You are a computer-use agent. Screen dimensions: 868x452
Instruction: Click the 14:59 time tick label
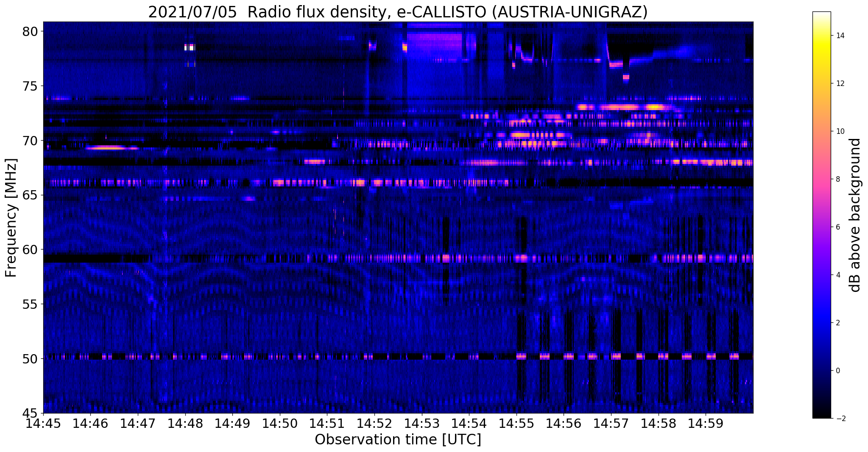(706, 423)
